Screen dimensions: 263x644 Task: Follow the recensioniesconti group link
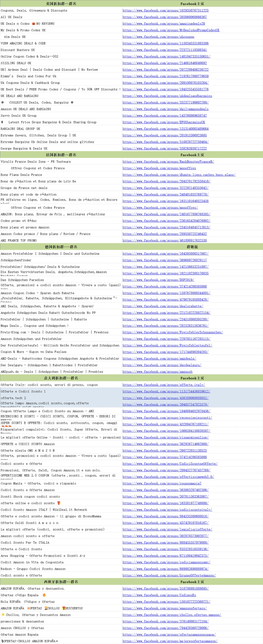(167, 418)
